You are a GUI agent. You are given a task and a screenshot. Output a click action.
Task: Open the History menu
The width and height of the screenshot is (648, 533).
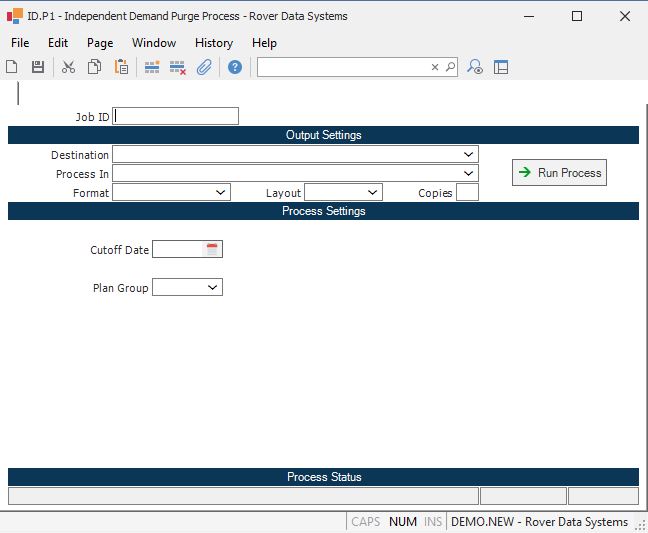pos(213,43)
